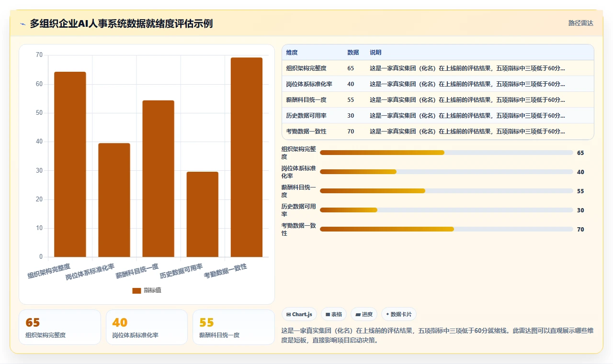The image size is (613, 364).
Task: Click the page title 多组织企业AI人事系统数据就绪度评估示例
Action: [121, 23]
